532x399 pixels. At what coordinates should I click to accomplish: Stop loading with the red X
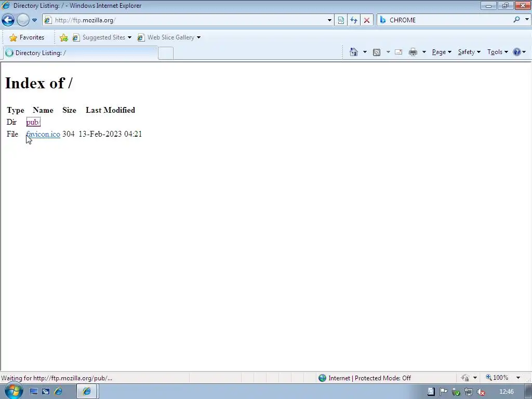click(366, 20)
